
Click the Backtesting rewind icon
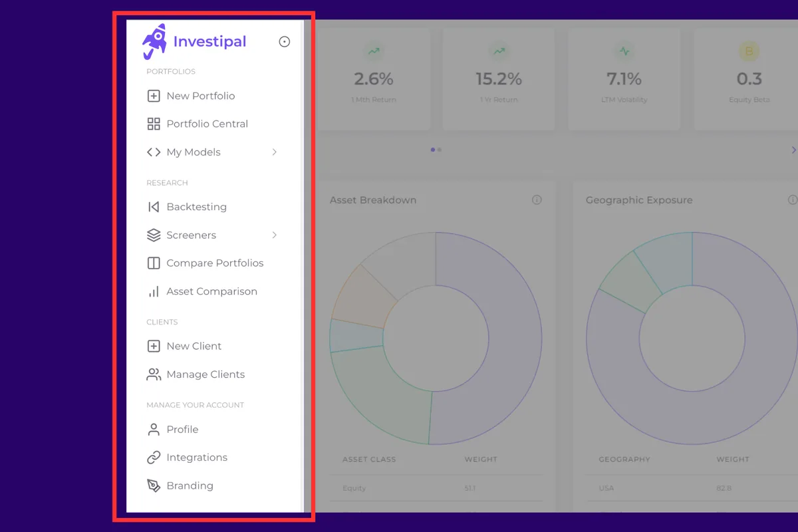[x=154, y=207]
